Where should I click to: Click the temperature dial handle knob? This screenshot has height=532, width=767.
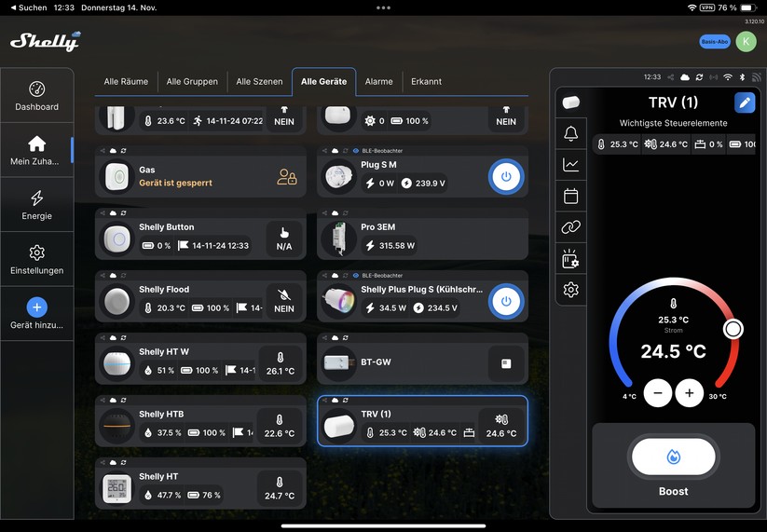(733, 329)
